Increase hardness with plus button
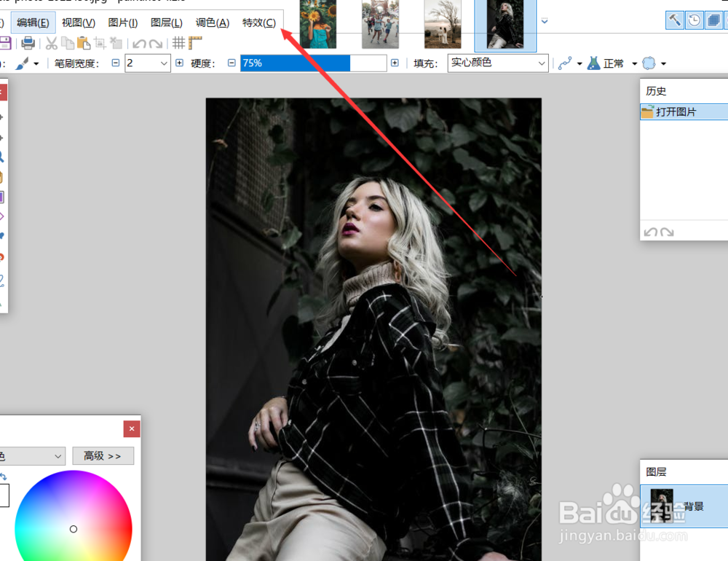The image size is (728, 561). click(x=395, y=63)
